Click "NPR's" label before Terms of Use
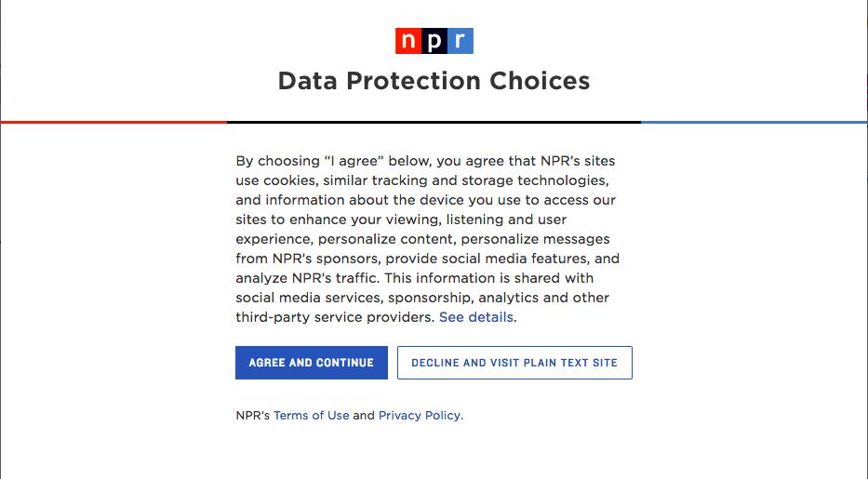 pyautogui.click(x=253, y=416)
